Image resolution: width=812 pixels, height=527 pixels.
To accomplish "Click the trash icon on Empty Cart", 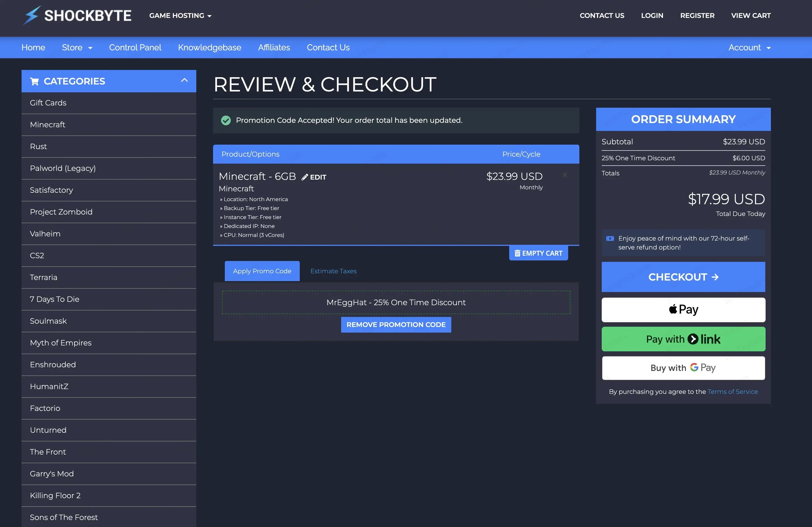I will 517,253.
